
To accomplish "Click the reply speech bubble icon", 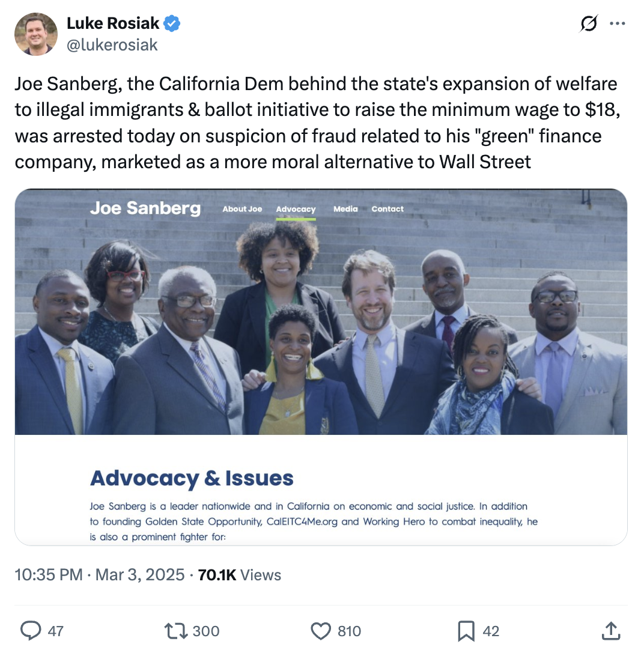I will [30, 631].
